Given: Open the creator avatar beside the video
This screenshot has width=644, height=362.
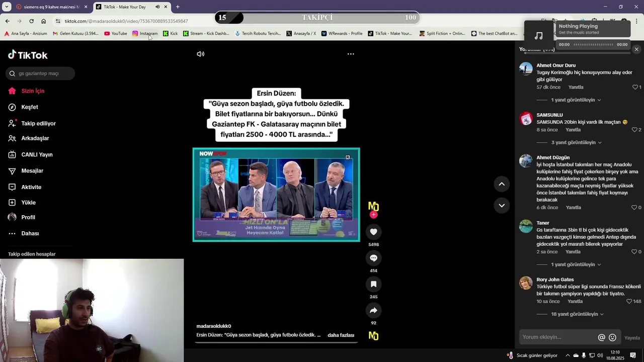Looking at the screenshot, I should pyautogui.click(x=373, y=206).
